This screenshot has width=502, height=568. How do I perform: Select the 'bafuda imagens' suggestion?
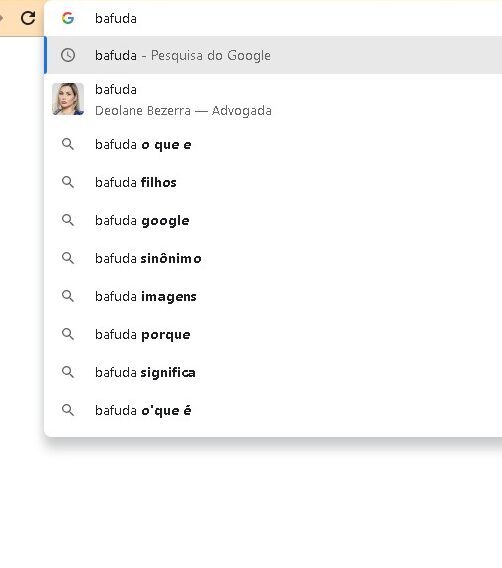tap(273, 296)
